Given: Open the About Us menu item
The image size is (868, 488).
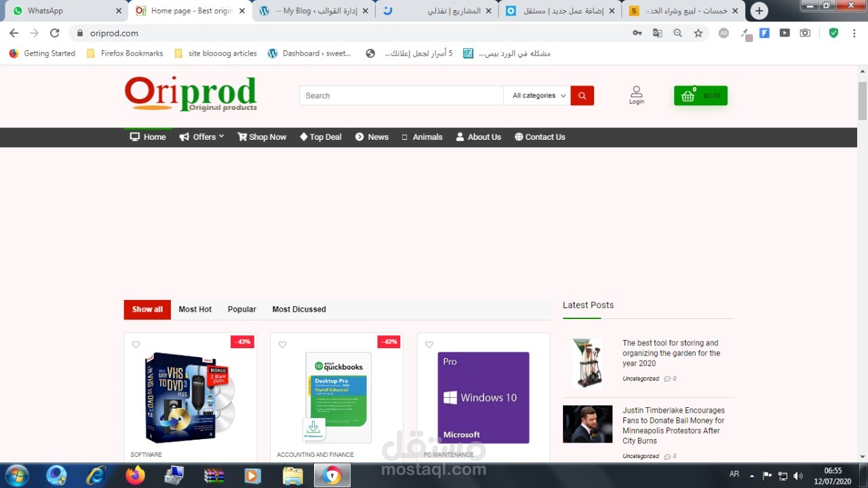Looking at the screenshot, I should click(478, 137).
